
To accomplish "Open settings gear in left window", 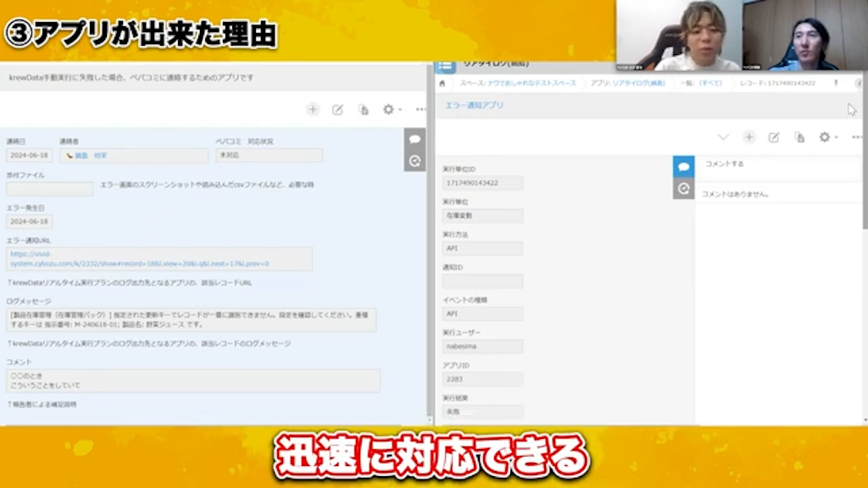I will [x=388, y=109].
